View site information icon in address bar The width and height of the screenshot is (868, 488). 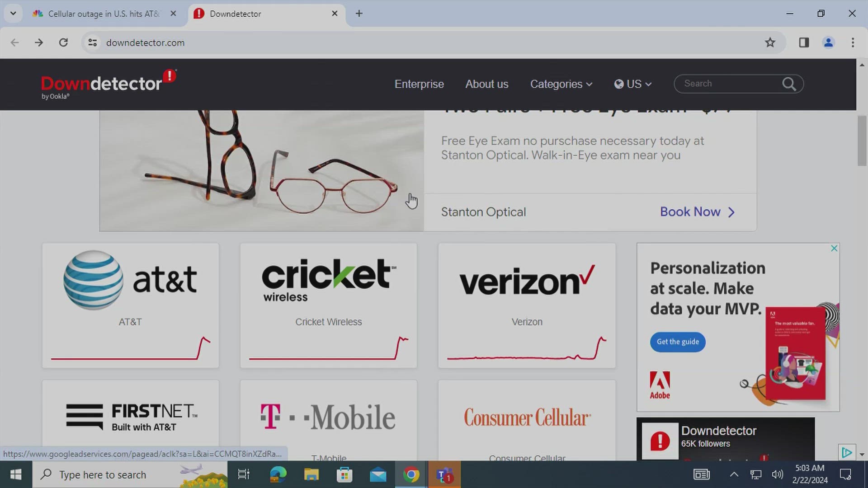93,42
